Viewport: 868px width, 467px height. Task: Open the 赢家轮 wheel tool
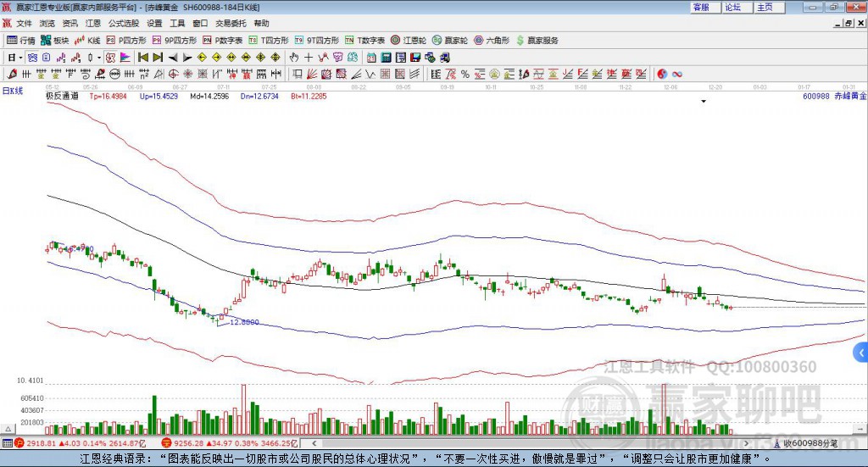[450, 41]
